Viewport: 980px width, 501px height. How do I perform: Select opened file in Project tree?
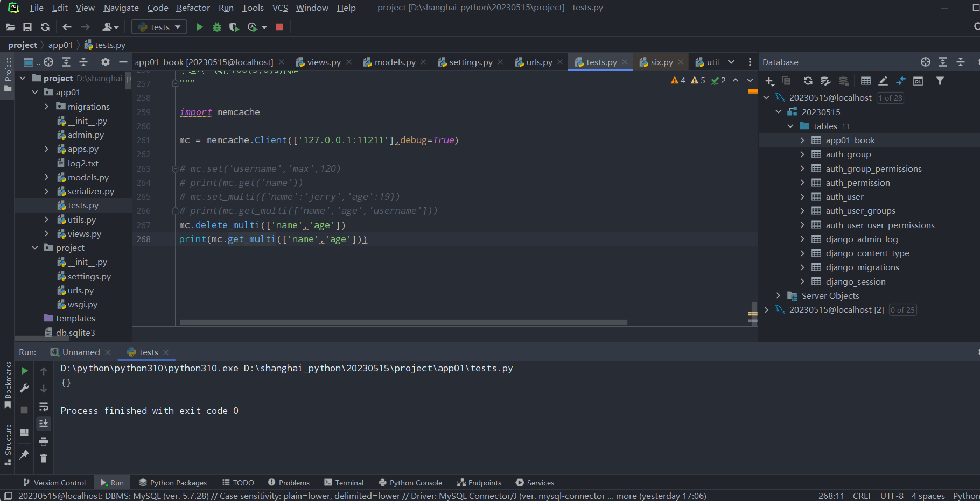click(48, 62)
